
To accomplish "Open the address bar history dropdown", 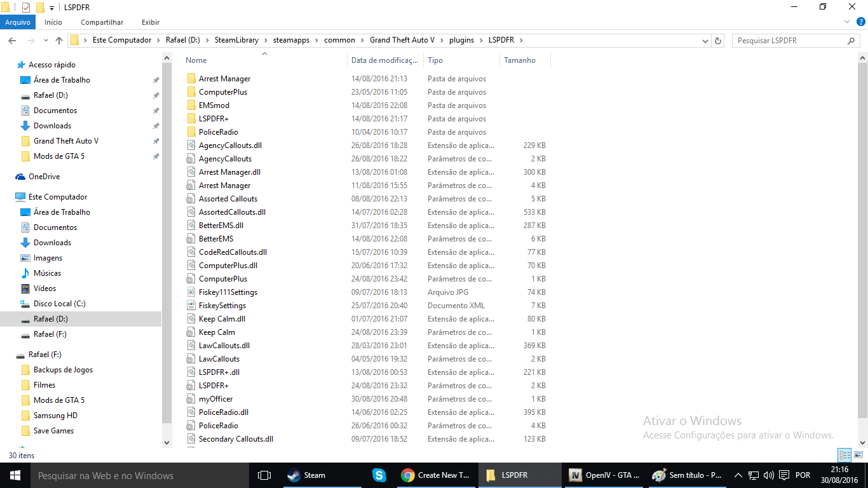I will click(705, 40).
